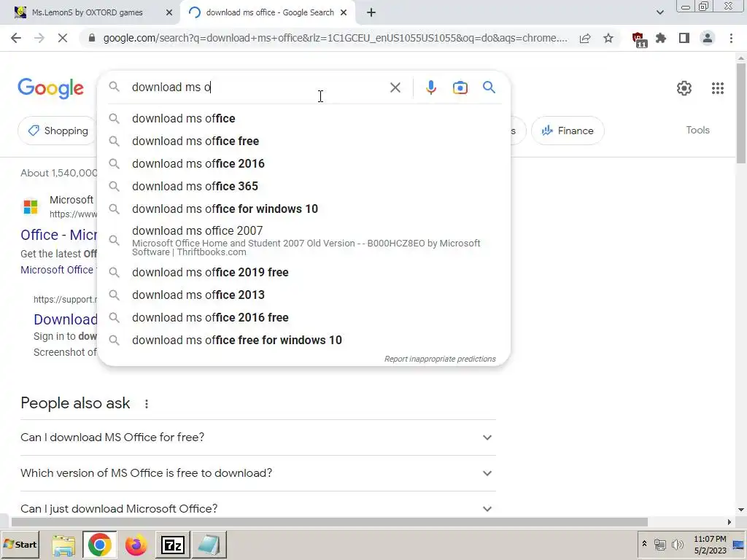Open People also ask options dots

[146, 404]
